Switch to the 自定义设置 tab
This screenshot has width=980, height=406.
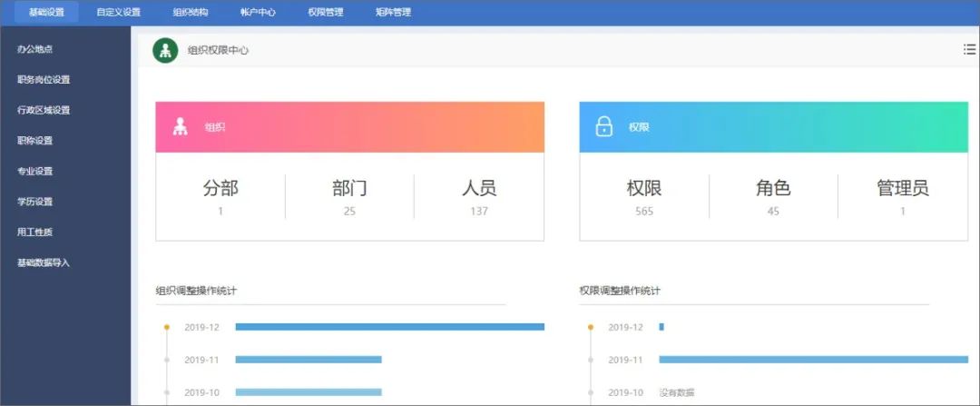pos(118,12)
